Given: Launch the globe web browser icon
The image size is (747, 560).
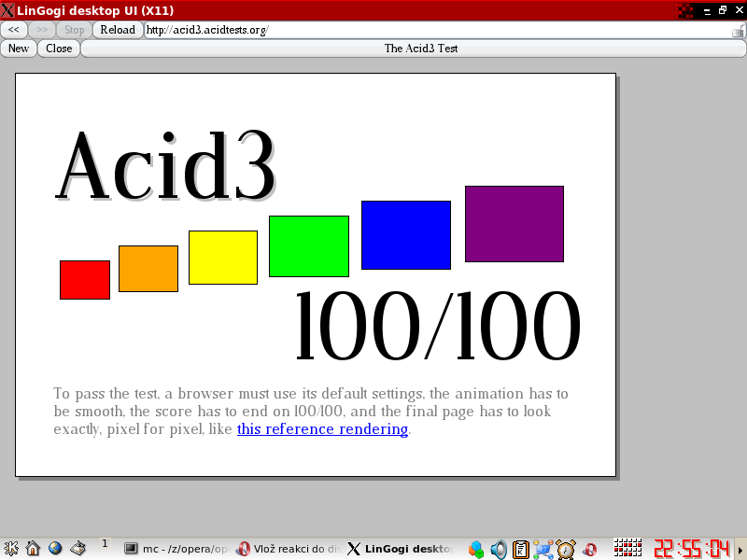Looking at the screenshot, I should pos(55,549).
